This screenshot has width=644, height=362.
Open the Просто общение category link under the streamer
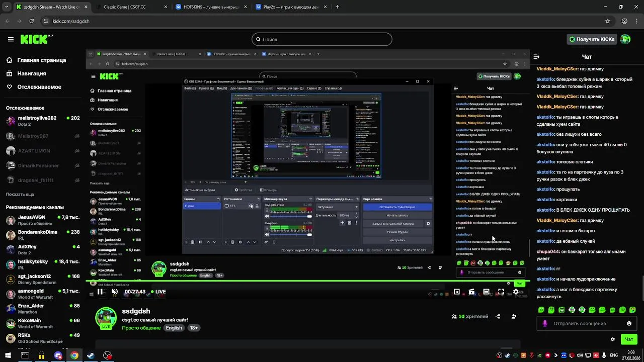point(141,328)
